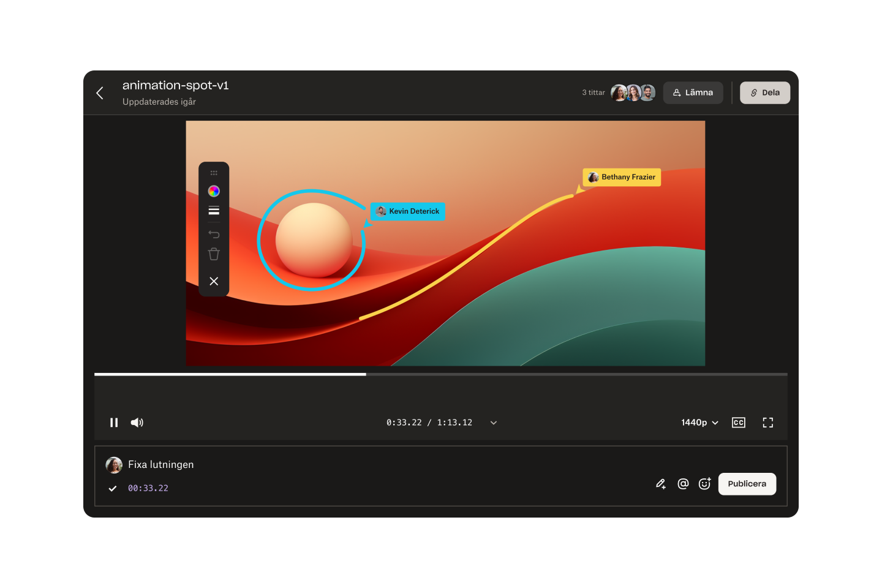Open the color wheel picker
882x588 pixels.
(x=214, y=191)
